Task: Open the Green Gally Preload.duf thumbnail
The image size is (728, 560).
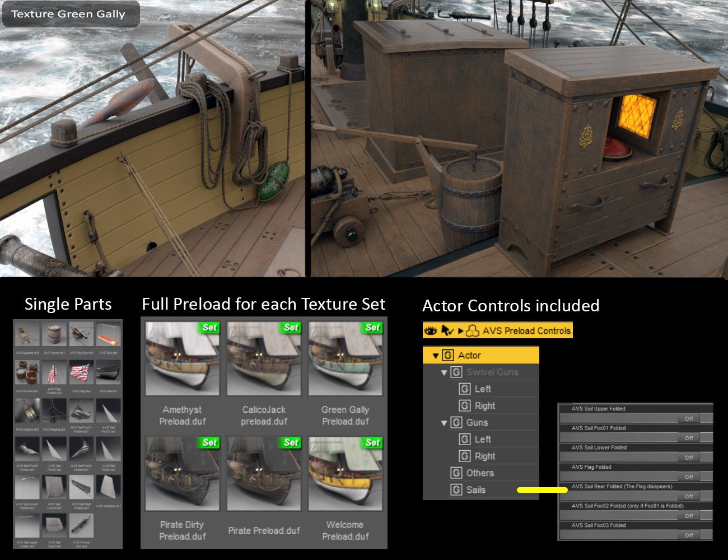Action: coord(345,358)
